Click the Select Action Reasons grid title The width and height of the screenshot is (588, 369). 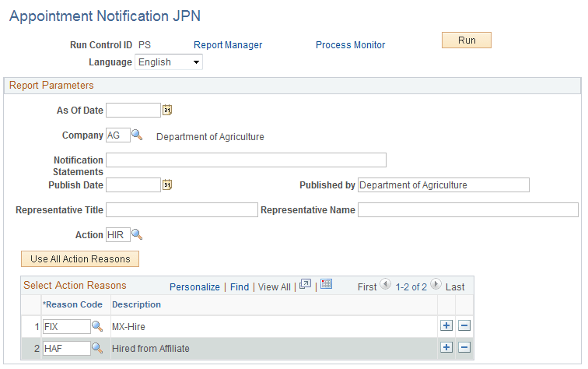(x=75, y=285)
